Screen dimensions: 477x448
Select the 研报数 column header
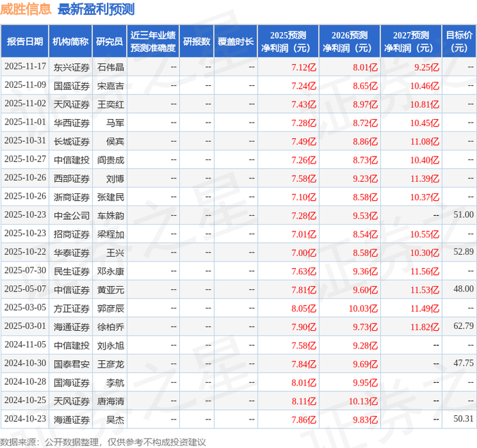click(x=197, y=42)
